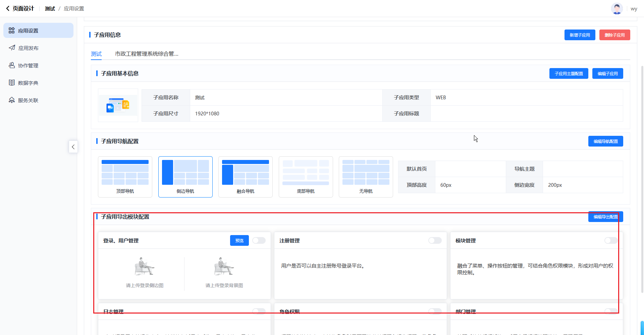
Task: Turn on the 模块管理 switch
Action: coord(610,240)
